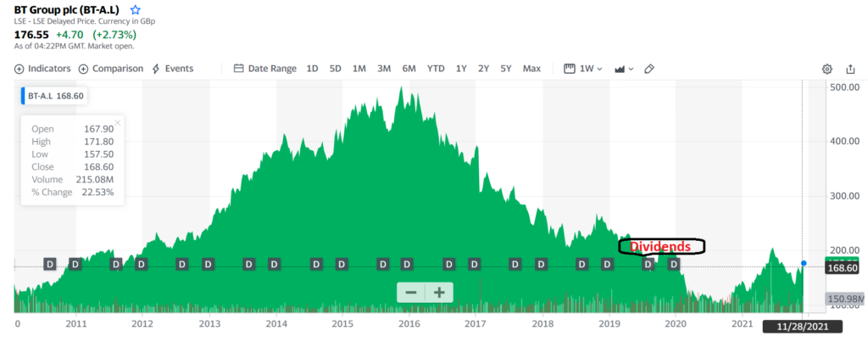This screenshot has height=342, width=868.
Task: Select the 5D time range
Action: pos(336,69)
